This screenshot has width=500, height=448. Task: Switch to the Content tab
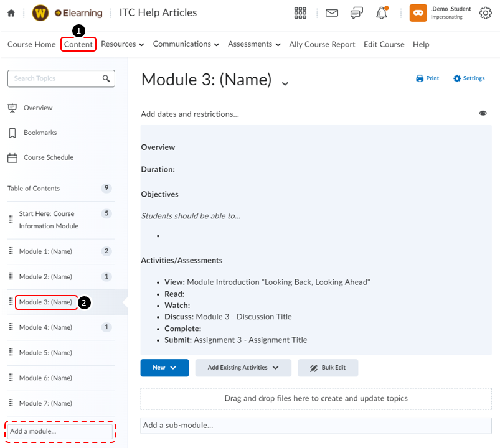(x=78, y=44)
